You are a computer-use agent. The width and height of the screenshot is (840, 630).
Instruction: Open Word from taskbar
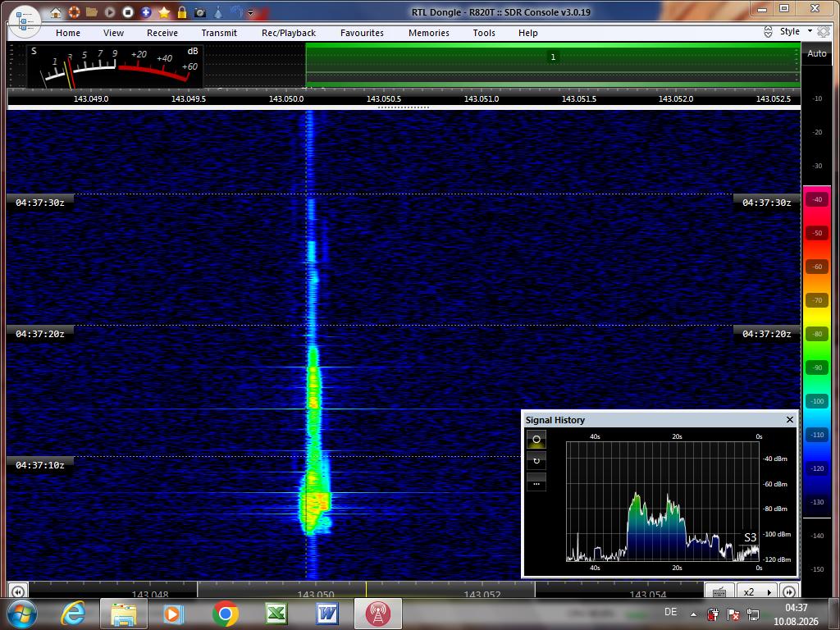coord(327,614)
